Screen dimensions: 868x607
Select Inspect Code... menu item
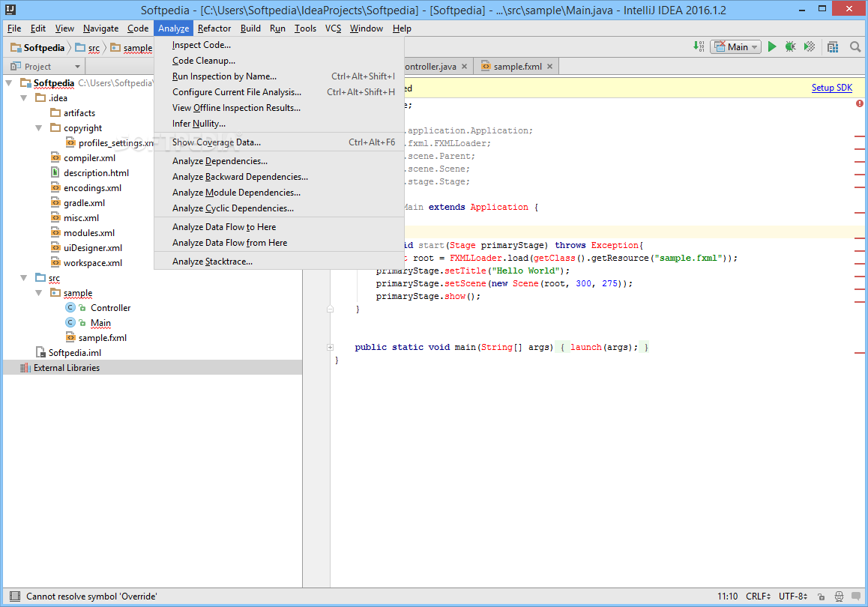(279, 45)
